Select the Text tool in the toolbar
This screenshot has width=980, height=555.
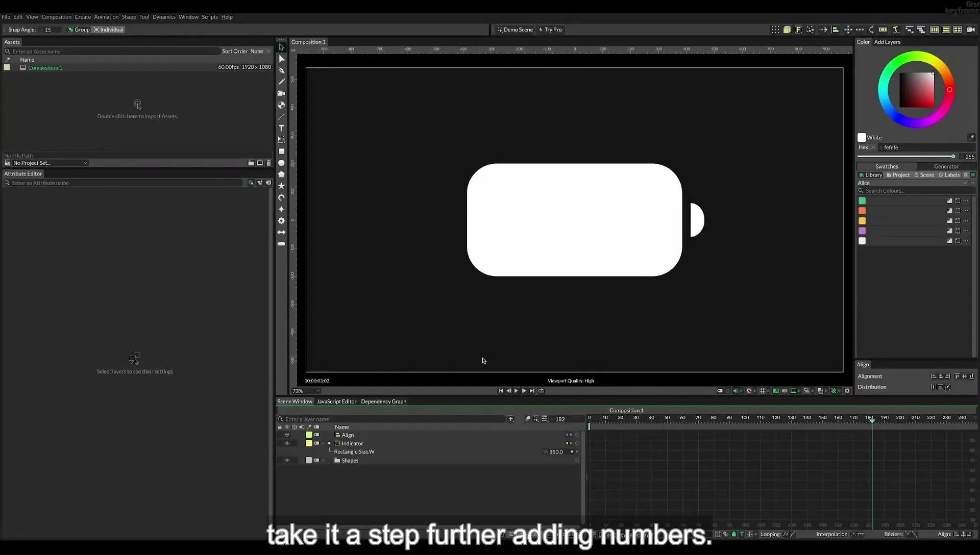tap(281, 128)
